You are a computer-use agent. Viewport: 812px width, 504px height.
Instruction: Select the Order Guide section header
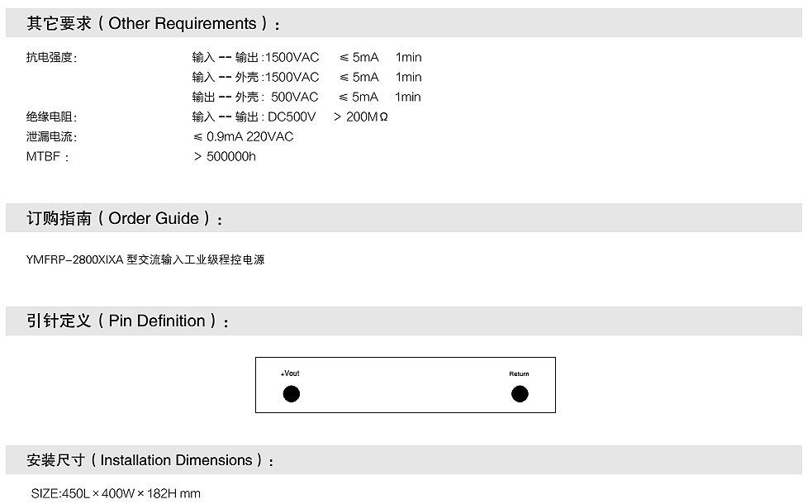[125, 219]
